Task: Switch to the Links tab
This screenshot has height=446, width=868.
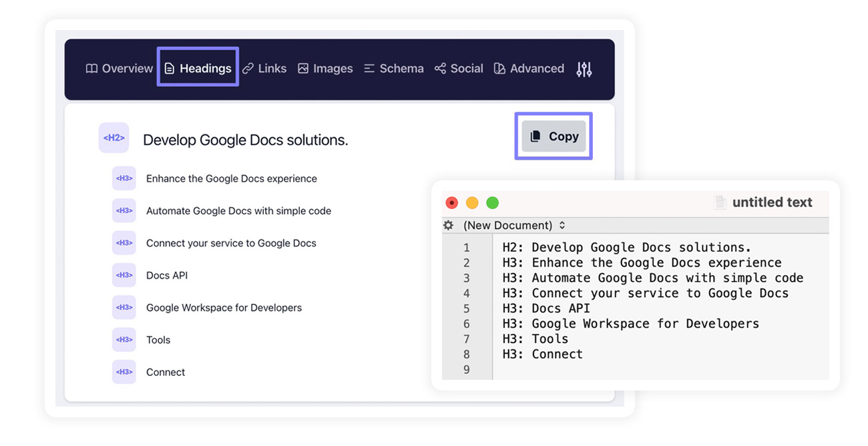Action: [x=264, y=68]
